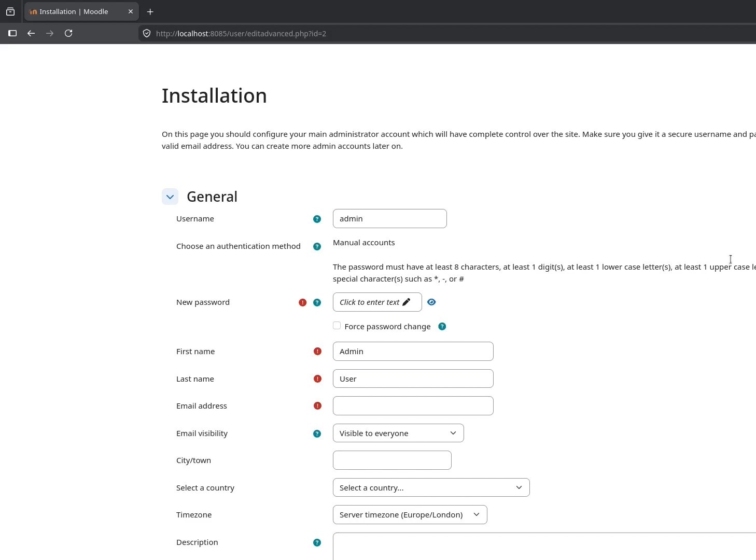Reload the current page

68,33
